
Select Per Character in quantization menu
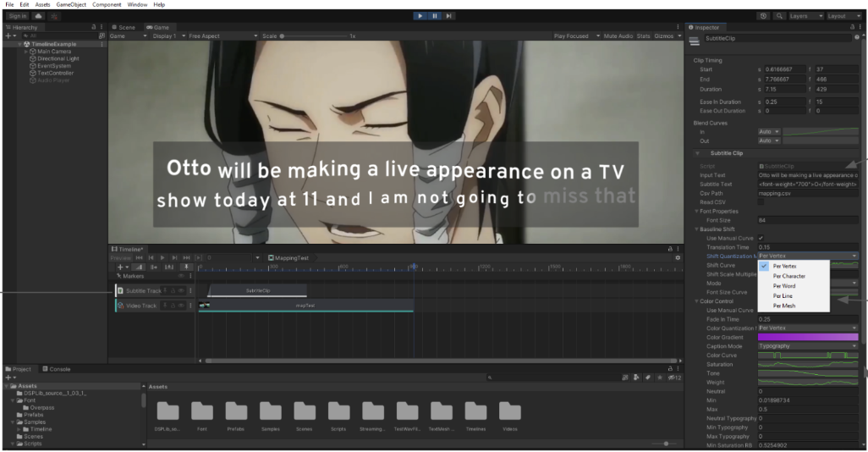click(x=794, y=276)
